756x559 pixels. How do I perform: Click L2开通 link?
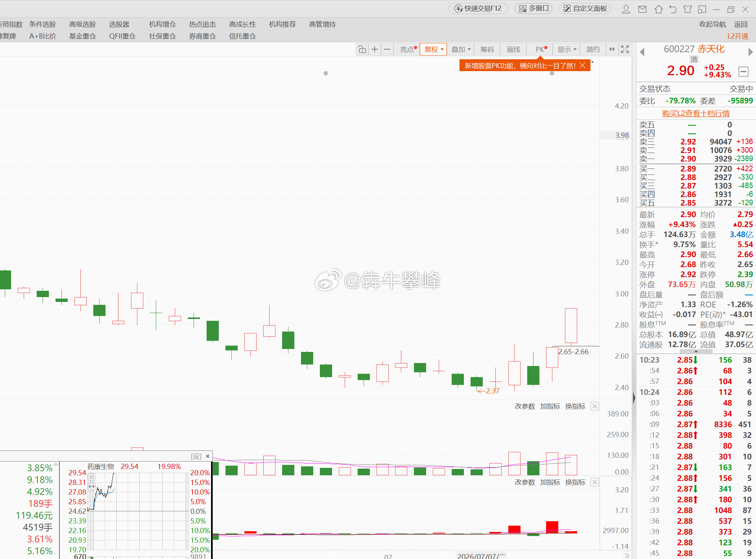tap(737, 36)
